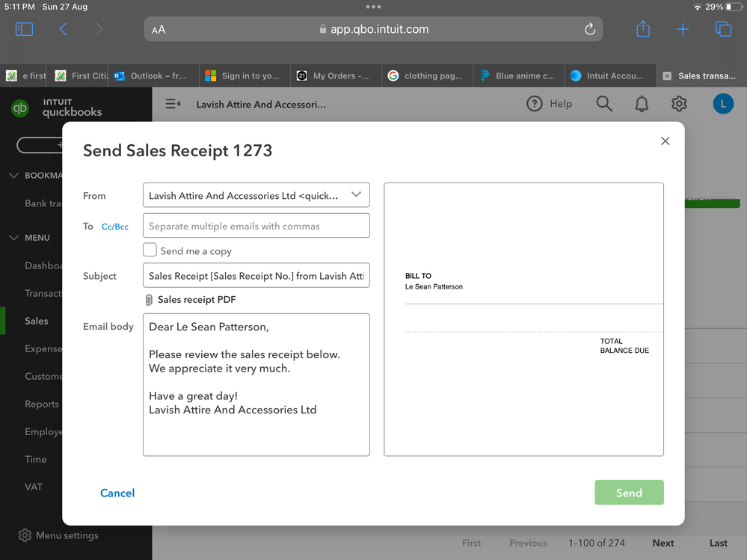Image resolution: width=747 pixels, height=560 pixels.
Task: Click the Cancel link
Action: point(117,493)
